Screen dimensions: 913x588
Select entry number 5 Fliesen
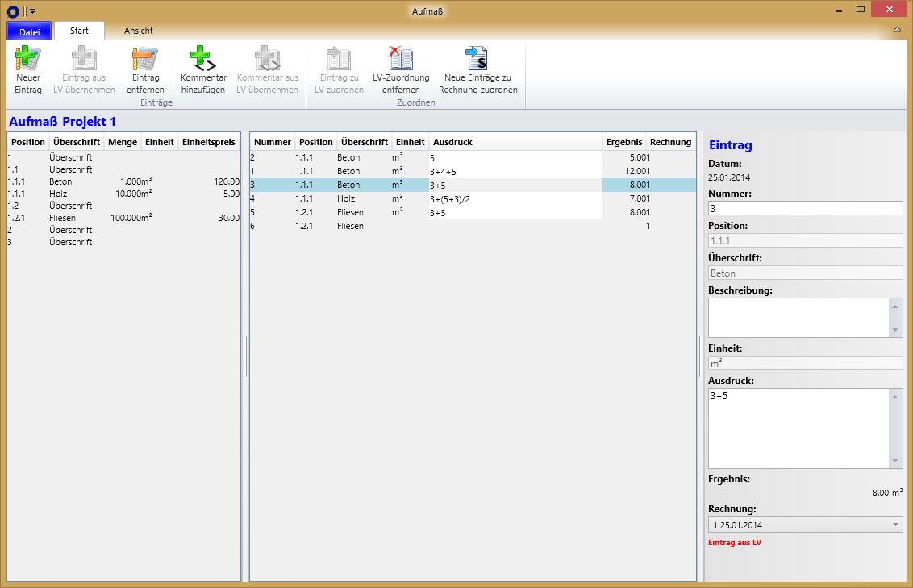tap(473, 212)
